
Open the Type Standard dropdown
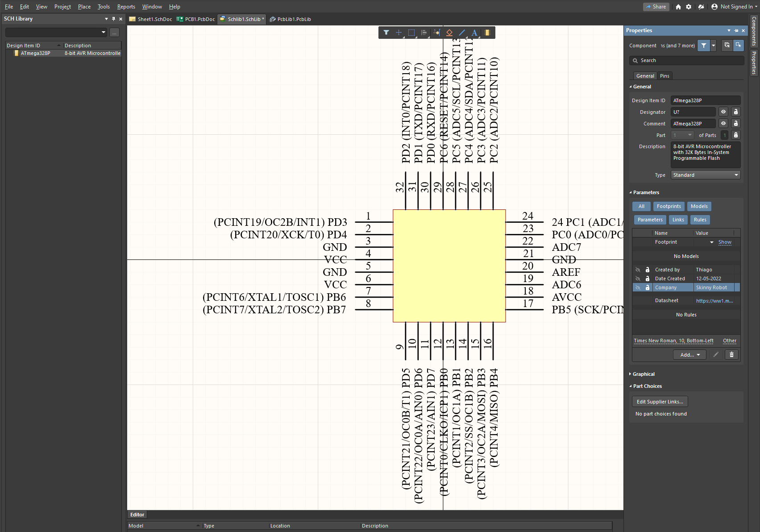click(706, 175)
